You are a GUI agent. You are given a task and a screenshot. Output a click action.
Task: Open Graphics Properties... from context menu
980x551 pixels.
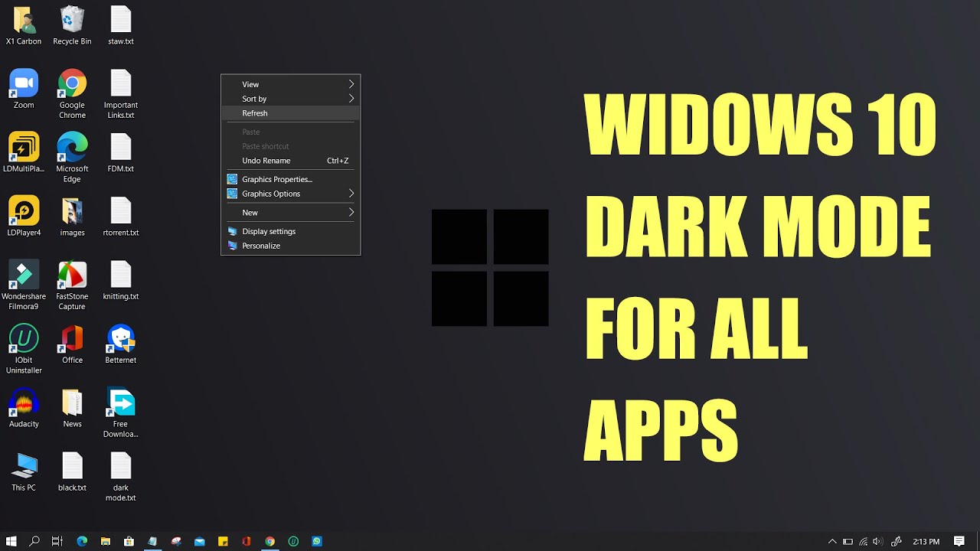290,179
